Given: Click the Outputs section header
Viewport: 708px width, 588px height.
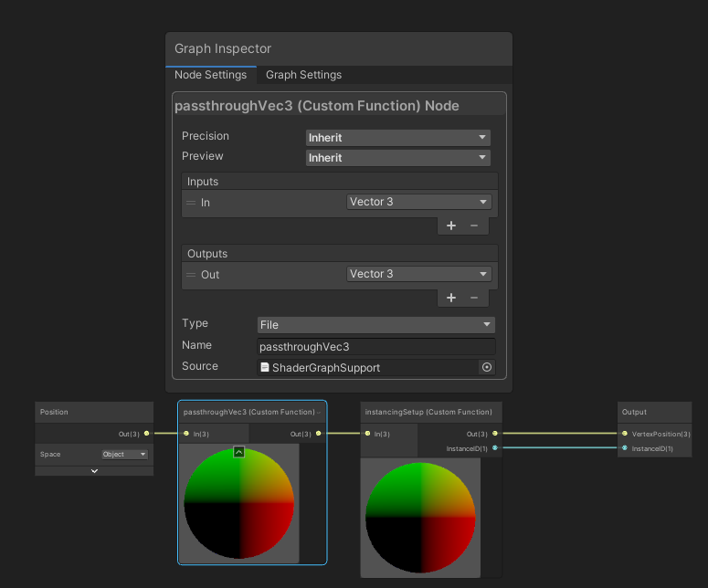Looking at the screenshot, I should point(340,254).
